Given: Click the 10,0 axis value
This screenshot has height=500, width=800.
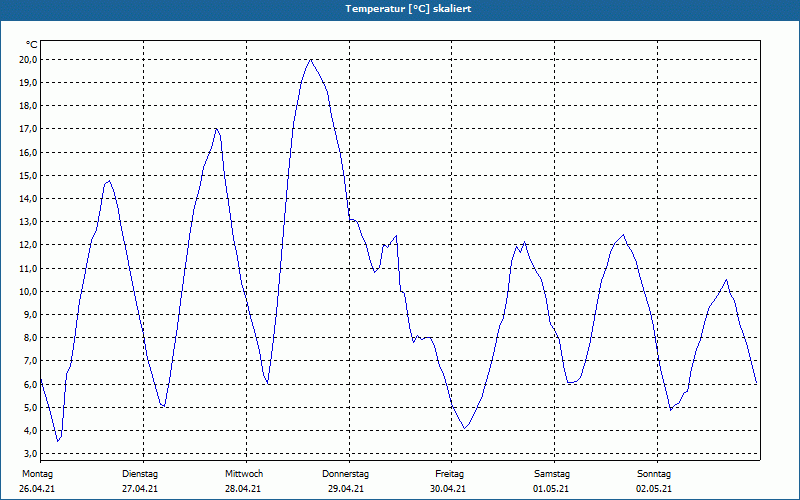Looking at the screenshot, I should tap(29, 291).
